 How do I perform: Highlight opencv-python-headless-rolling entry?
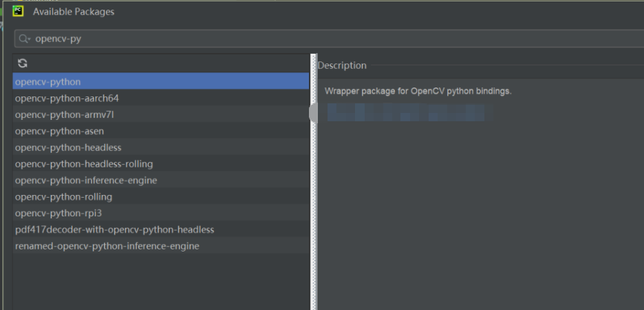[84, 164]
